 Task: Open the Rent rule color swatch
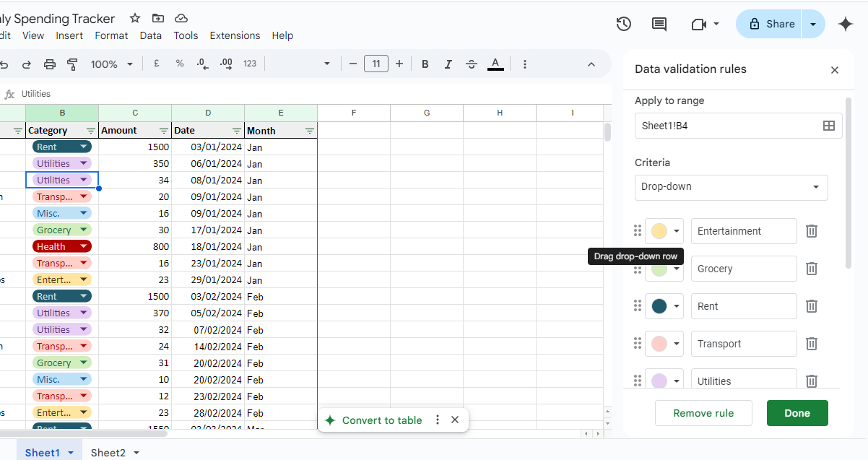pyautogui.click(x=664, y=305)
